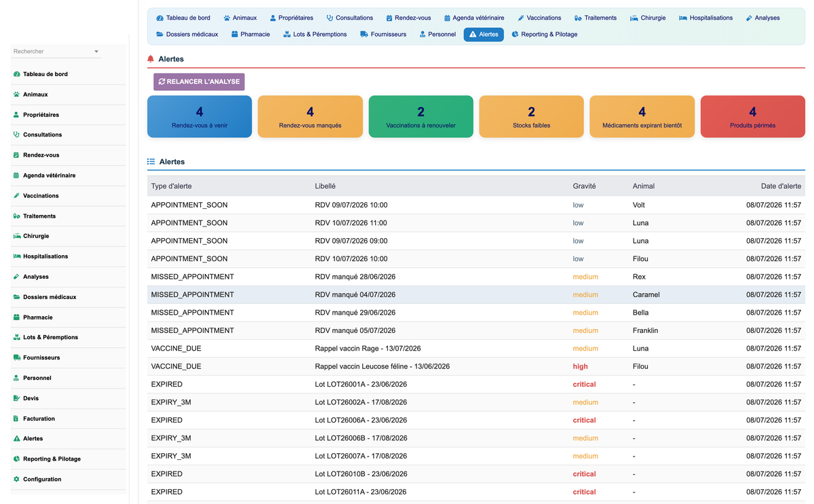Click the calendar grid icon beside Agenda vétérinaire

coord(16,175)
